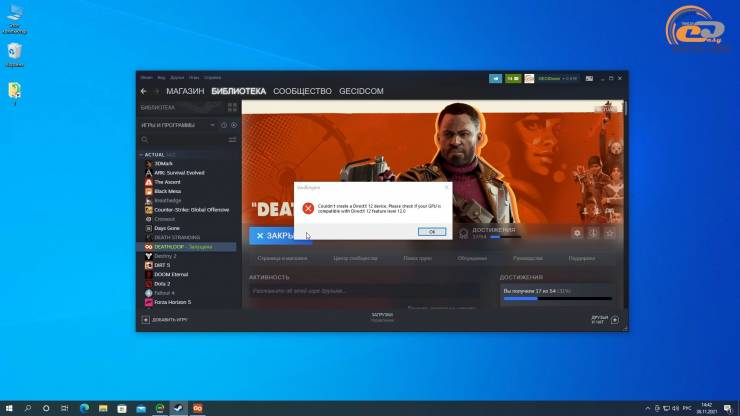
Task: Click OK in the DirectX 12 error dialog
Action: click(x=432, y=232)
